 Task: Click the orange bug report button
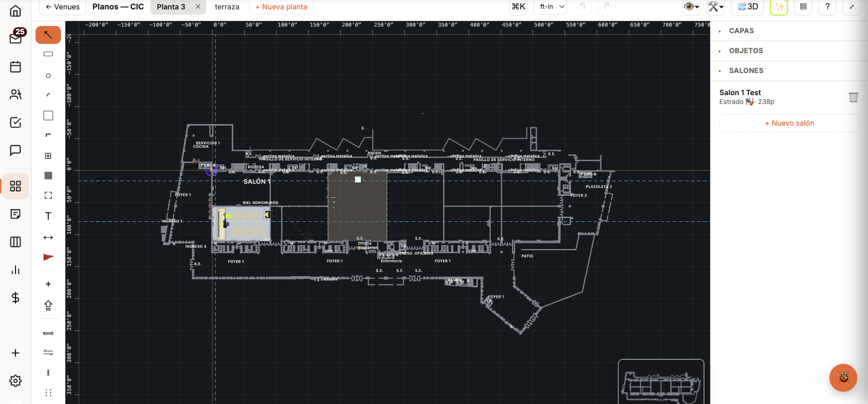click(x=843, y=378)
